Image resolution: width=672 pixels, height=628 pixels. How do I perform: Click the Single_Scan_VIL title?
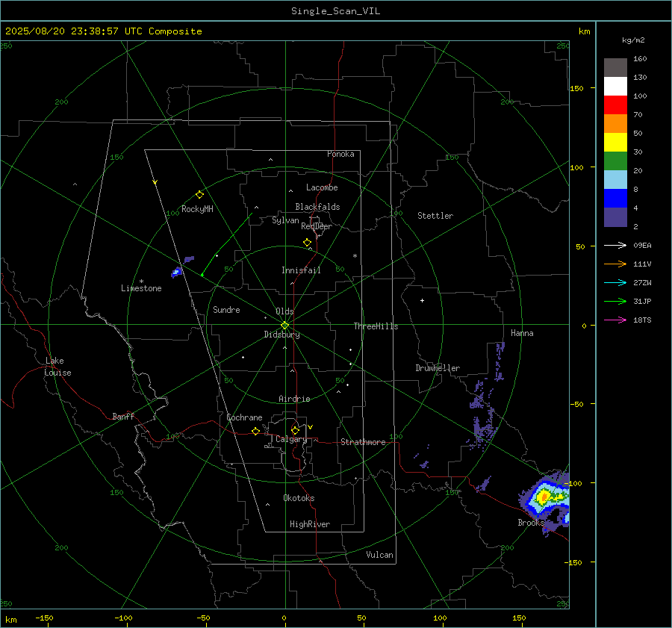tap(335, 11)
